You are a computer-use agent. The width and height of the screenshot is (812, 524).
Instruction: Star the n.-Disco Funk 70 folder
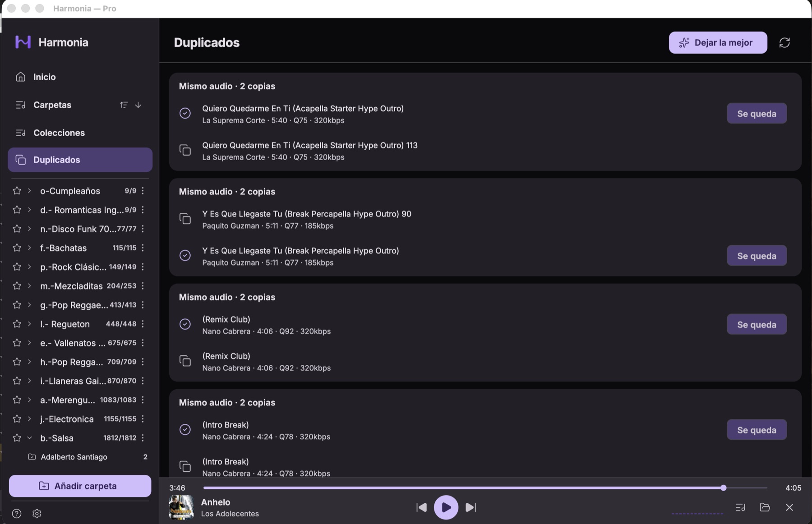coord(17,229)
